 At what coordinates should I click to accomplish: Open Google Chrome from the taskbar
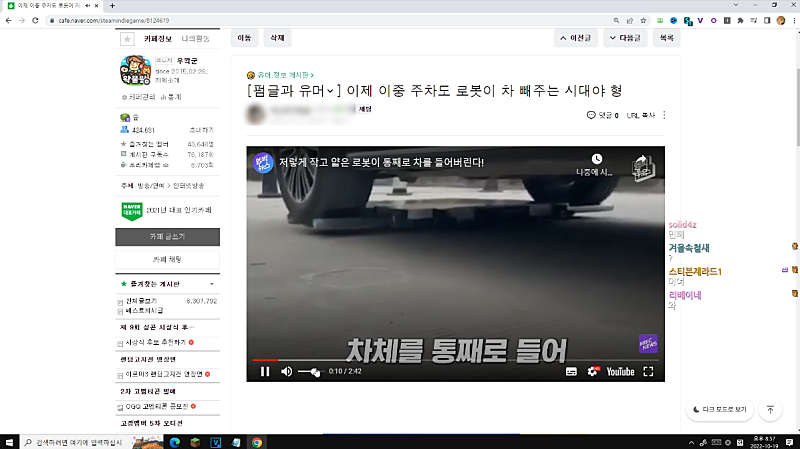point(257,442)
